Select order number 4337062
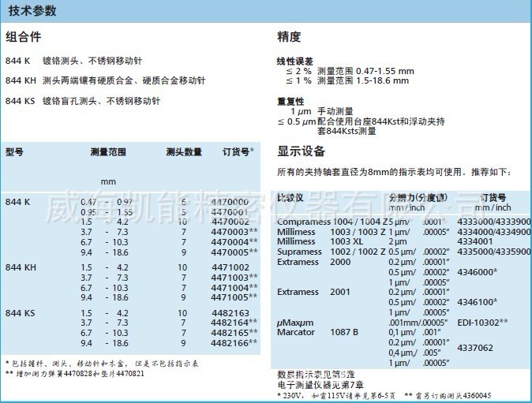The height and width of the screenshot is (403, 532). click(475, 348)
